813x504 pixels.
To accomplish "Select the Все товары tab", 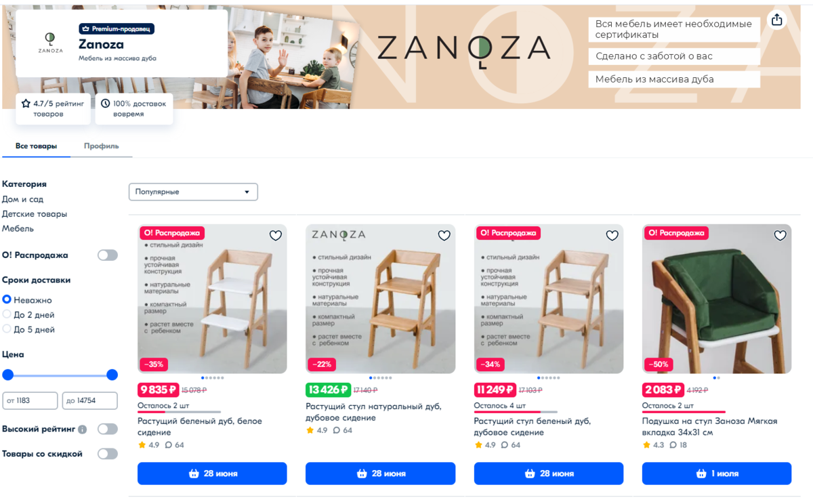I will 36,146.
